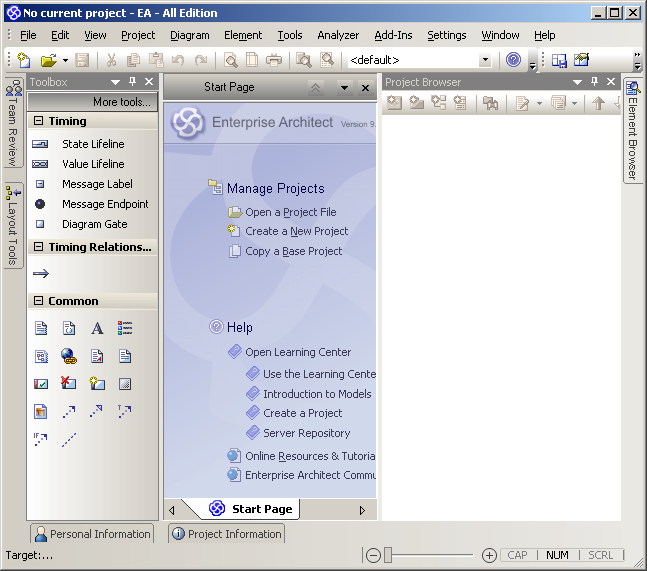Collapse the Common toolbox section
This screenshot has width=647, height=571.
pyautogui.click(x=38, y=301)
